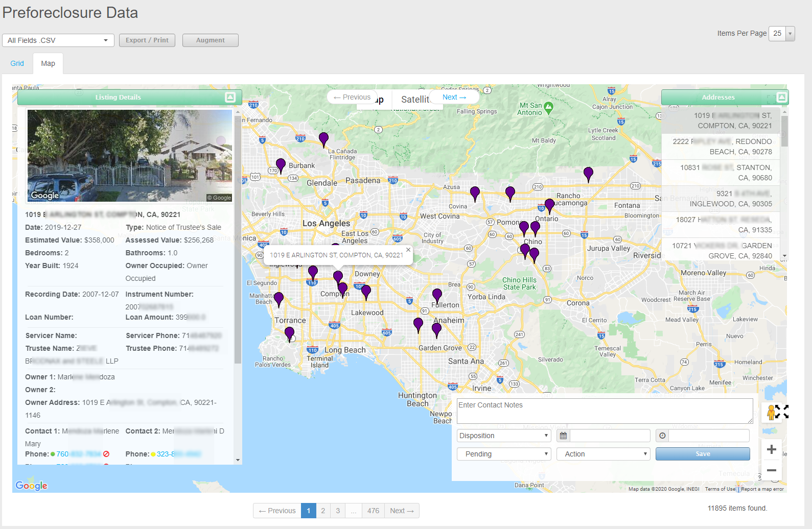Close the Arlington St map info popup
Viewport: 812px width, 529px height.
(x=408, y=250)
